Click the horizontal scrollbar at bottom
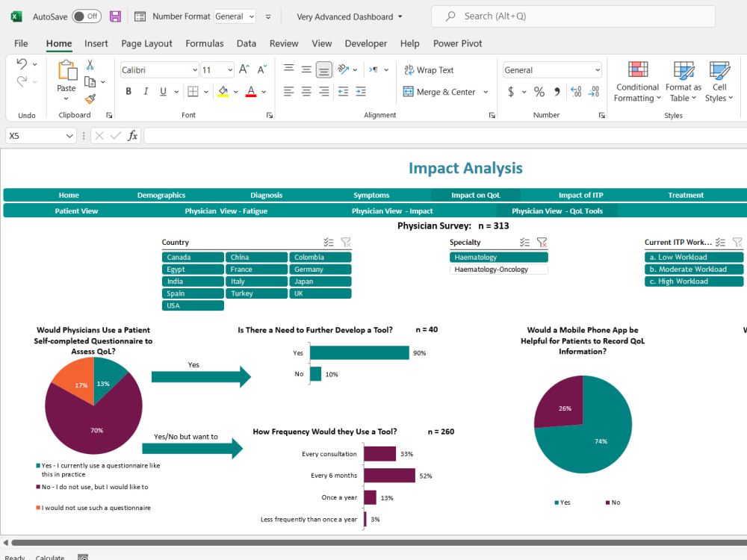747x560 pixels. [x=379, y=542]
